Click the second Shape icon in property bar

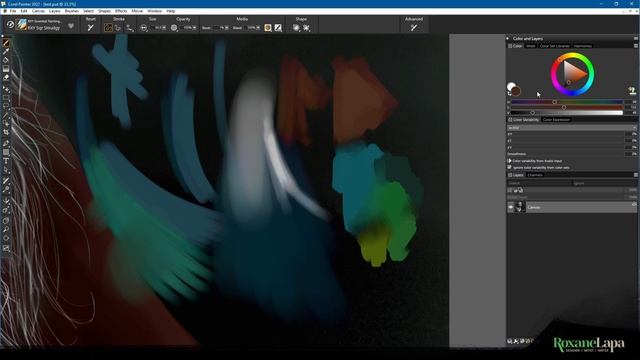pos(307,28)
